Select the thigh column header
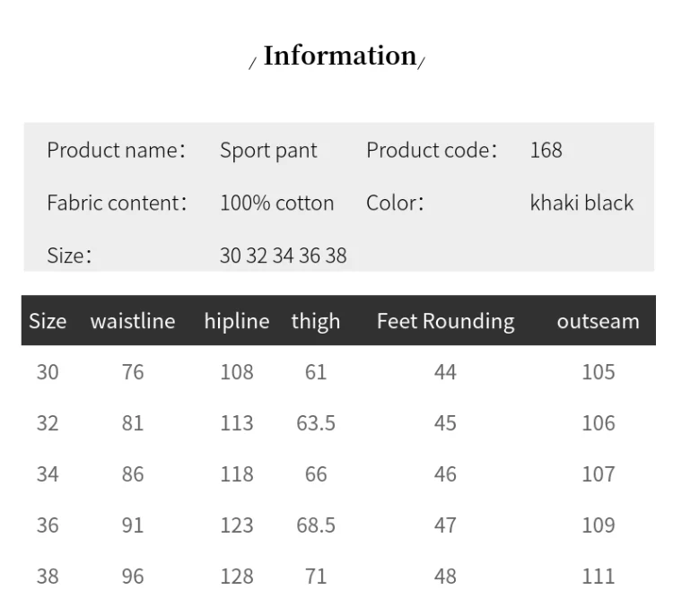Image resolution: width=673 pixels, height=616 pixels. 316,321
